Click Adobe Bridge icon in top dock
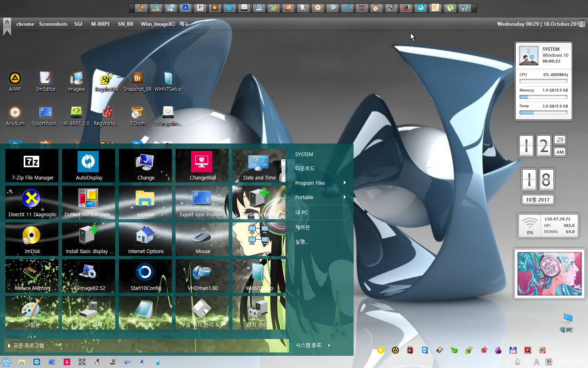 pyautogui.click(x=215, y=8)
